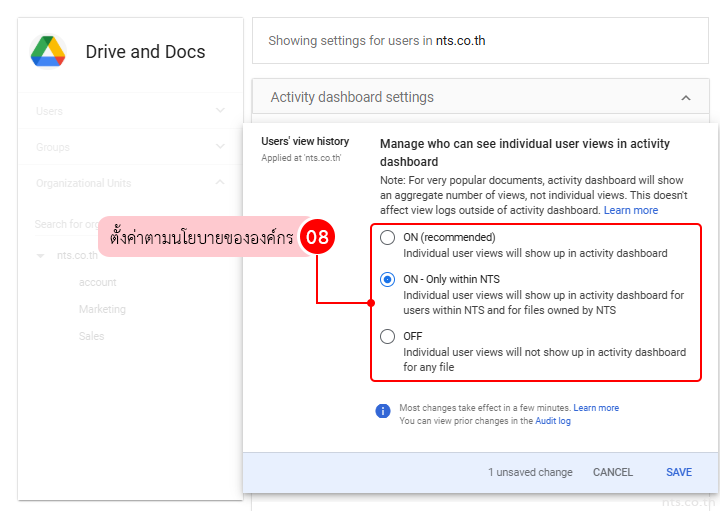Open Learn more link in the note
Screen dimensions: 720x511
(x=631, y=211)
